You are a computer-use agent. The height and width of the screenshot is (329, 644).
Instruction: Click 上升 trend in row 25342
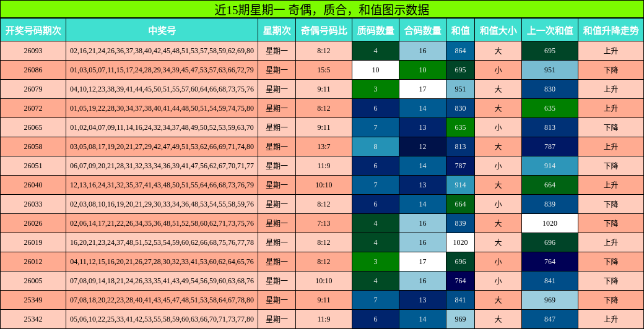[x=611, y=319]
